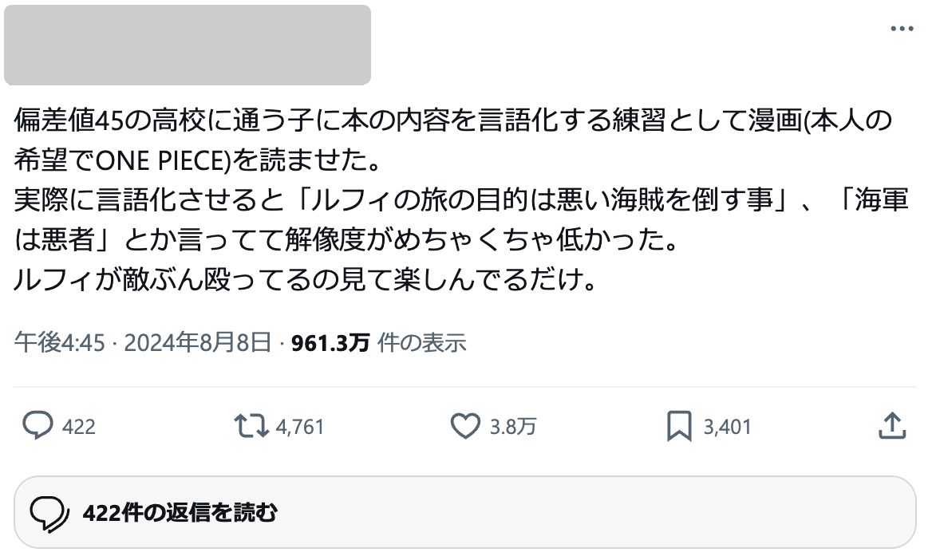
Task: Click the share upload arrow icon
Action: tap(891, 426)
